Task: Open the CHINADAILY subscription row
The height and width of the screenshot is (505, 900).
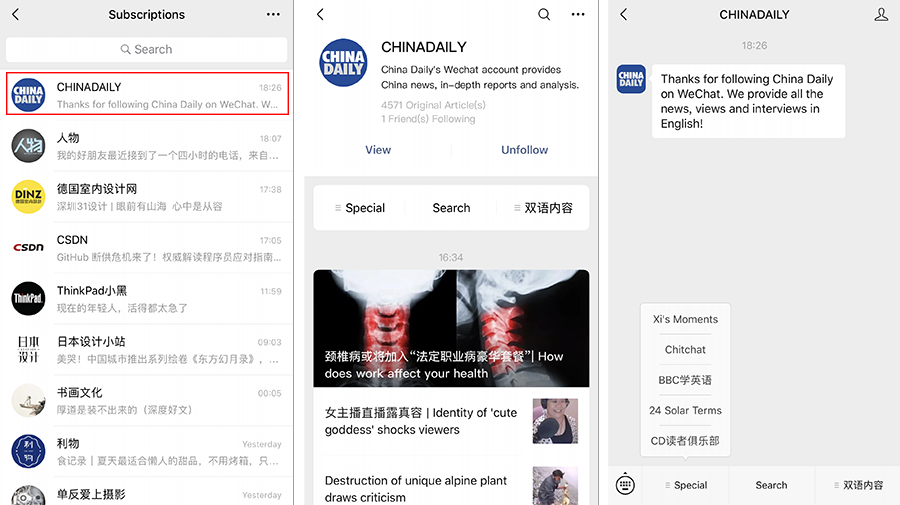Action: coord(147,94)
